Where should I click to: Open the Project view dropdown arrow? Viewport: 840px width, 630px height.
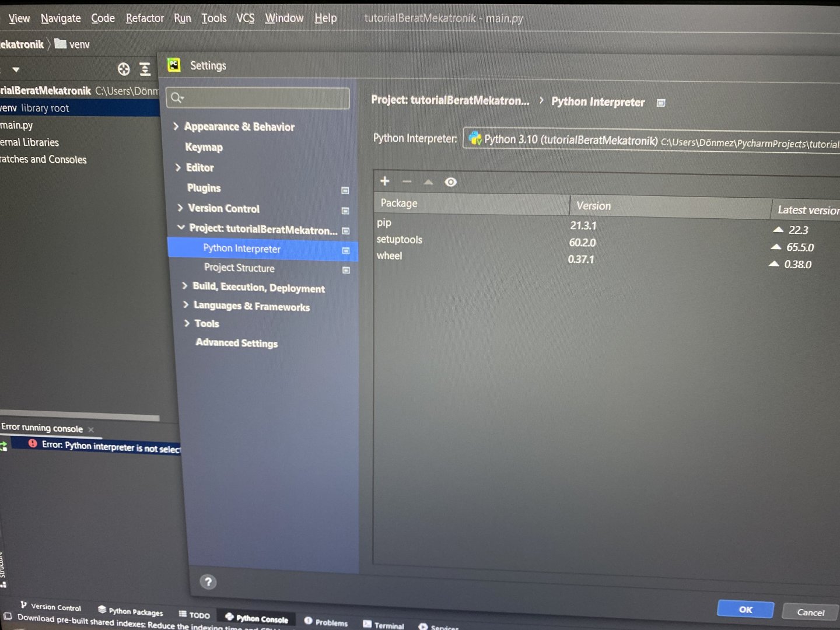click(16, 69)
